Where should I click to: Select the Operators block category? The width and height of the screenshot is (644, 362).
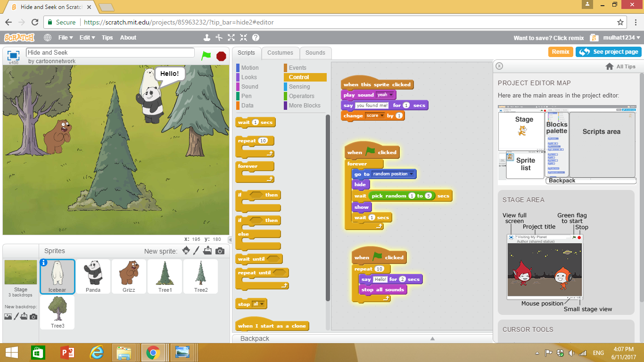click(302, 96)
